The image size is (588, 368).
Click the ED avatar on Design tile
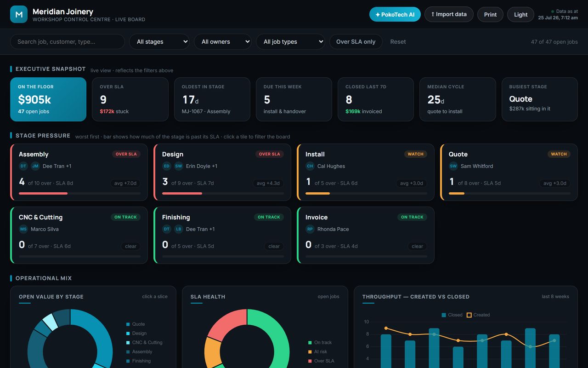(x=167, y=166)
